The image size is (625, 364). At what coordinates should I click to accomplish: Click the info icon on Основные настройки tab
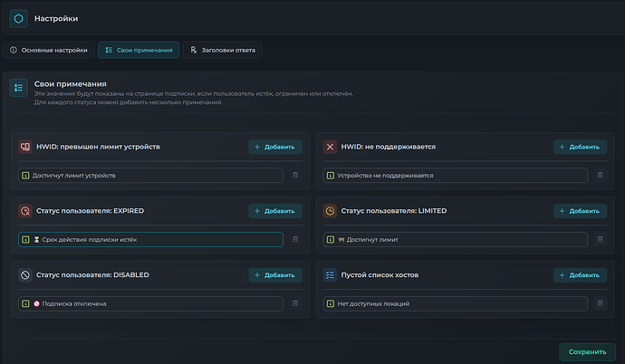click(14, 50)
